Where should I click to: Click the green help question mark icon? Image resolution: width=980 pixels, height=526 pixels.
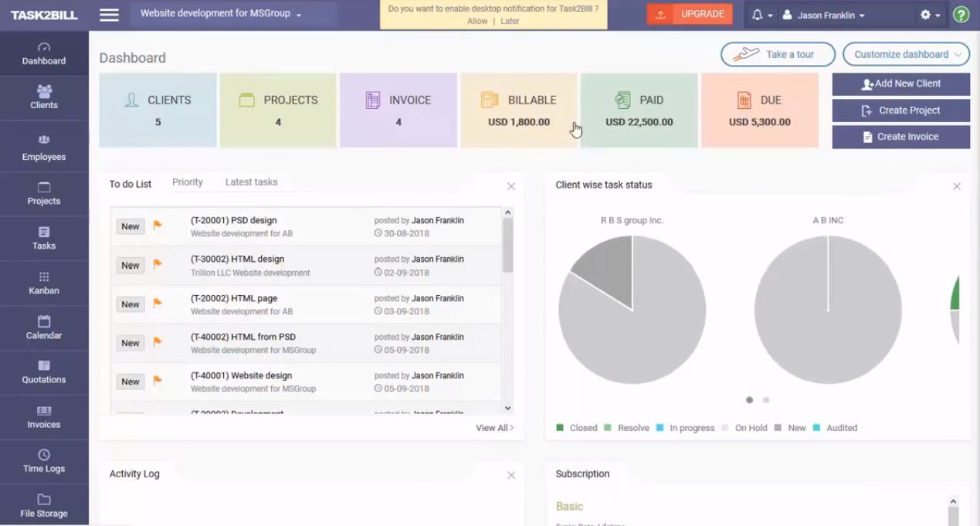coord(961,14)
